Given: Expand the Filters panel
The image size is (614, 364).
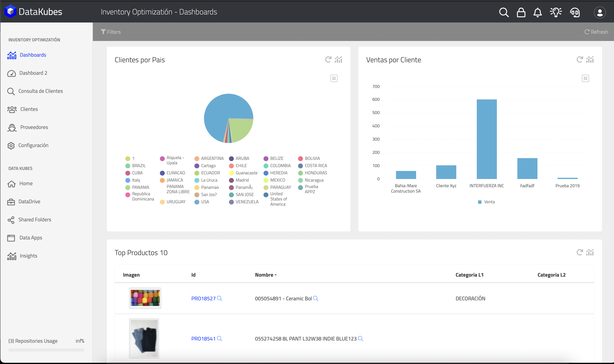Looking at the screenshot, I should 111,32.
